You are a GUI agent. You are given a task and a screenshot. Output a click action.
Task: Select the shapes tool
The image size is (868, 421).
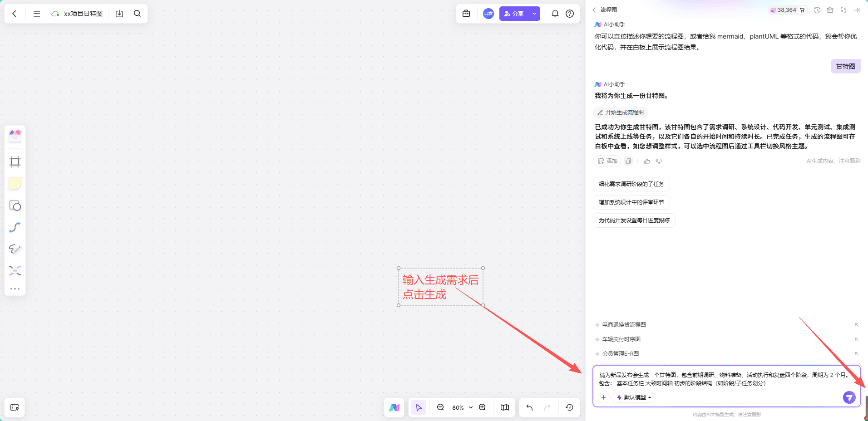pos(15,206)
